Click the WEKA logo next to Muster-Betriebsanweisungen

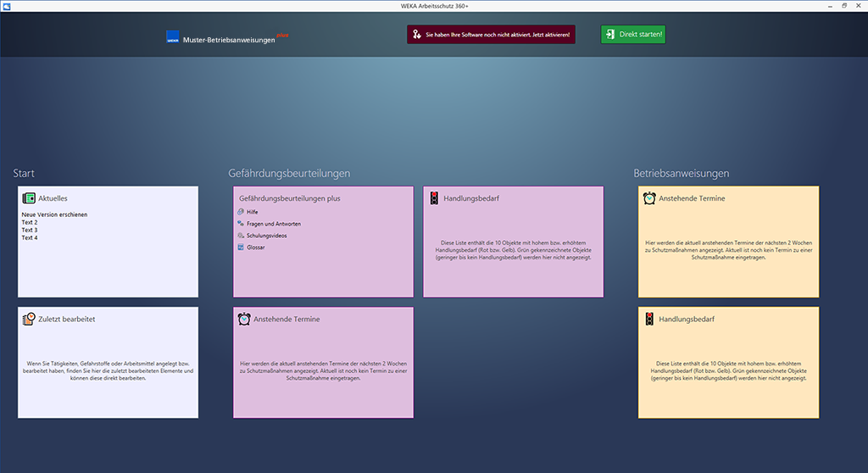click(173, 37)
